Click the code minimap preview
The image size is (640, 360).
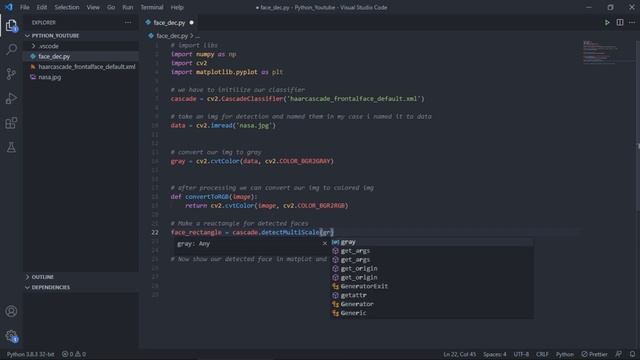pos(601,52)
